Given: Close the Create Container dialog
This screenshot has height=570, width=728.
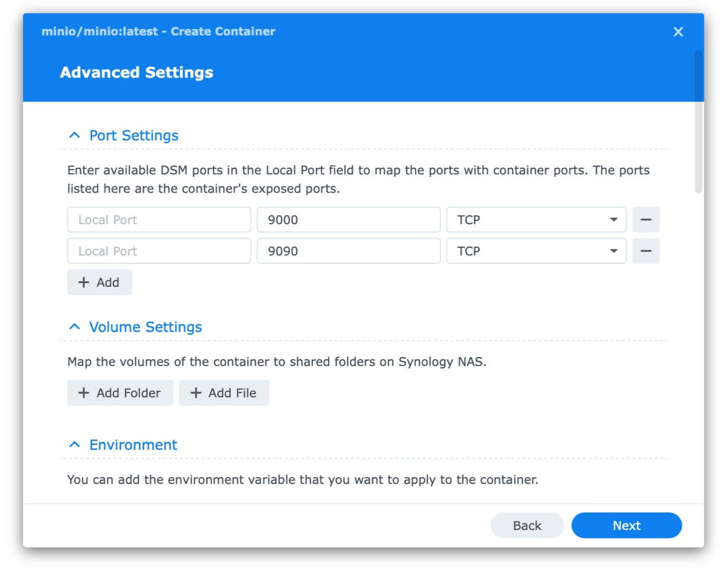Looking at the screenshot, I should [678, 32].
